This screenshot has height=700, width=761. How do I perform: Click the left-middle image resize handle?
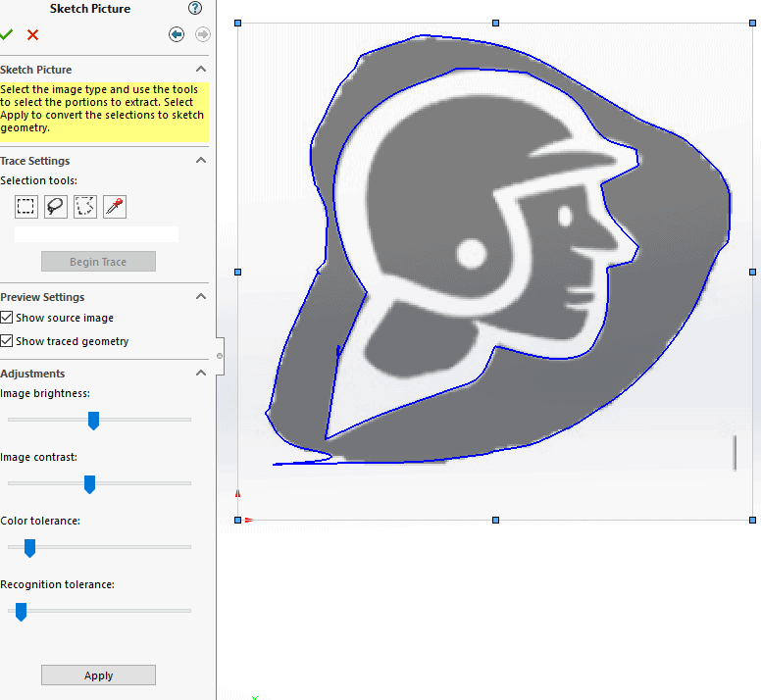click(237, 273)
